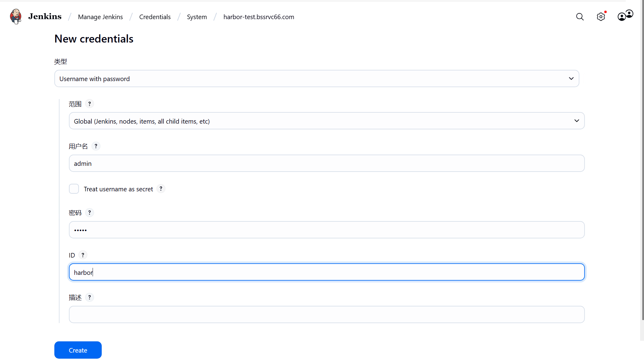This screenshot has width=644, height=362.
Task: Show help for ID field
Action: pos(83,255)
